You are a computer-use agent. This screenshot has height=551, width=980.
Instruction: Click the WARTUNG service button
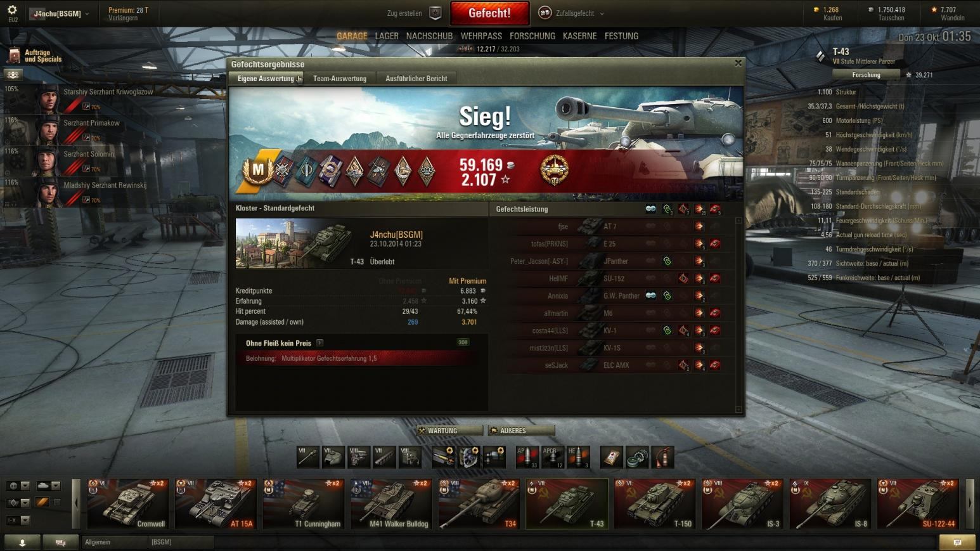point(449,431)
